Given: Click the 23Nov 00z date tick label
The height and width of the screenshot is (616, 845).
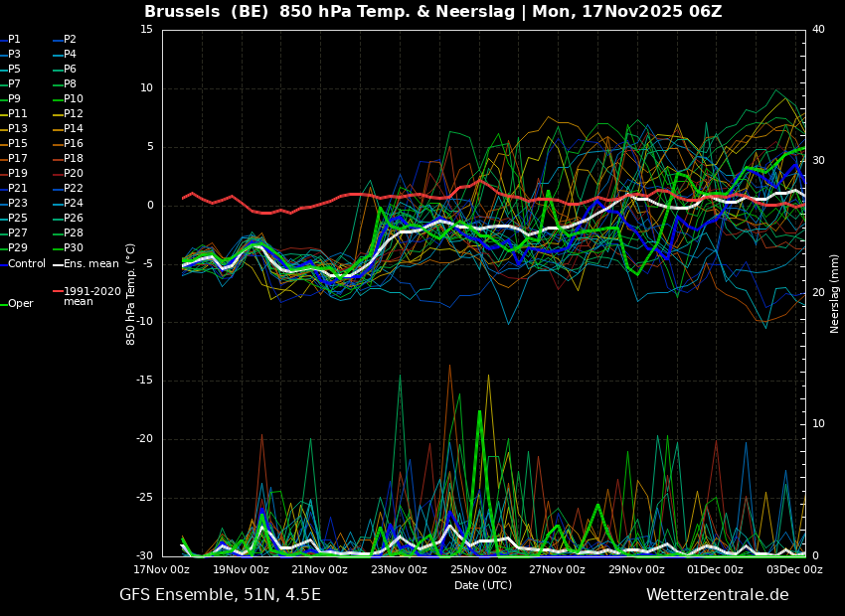Looking at the screenshot, I should (x=400, y=569).
